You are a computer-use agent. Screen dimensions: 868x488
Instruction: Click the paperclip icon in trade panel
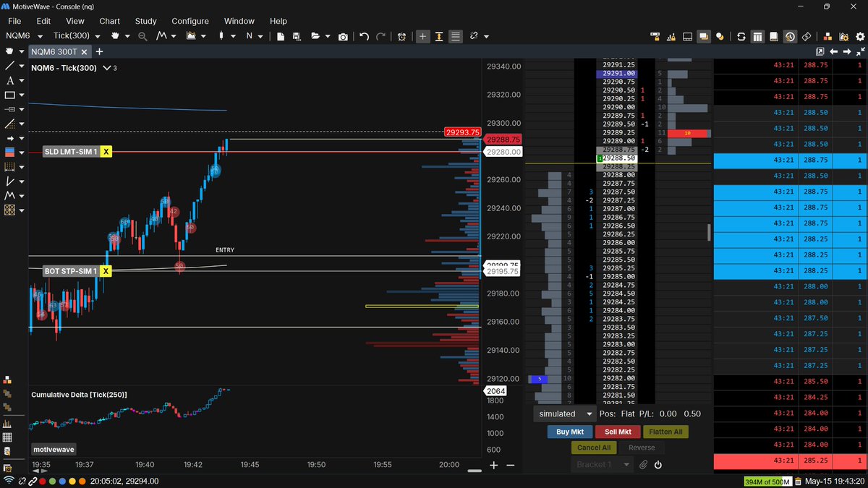pos(642,465)
